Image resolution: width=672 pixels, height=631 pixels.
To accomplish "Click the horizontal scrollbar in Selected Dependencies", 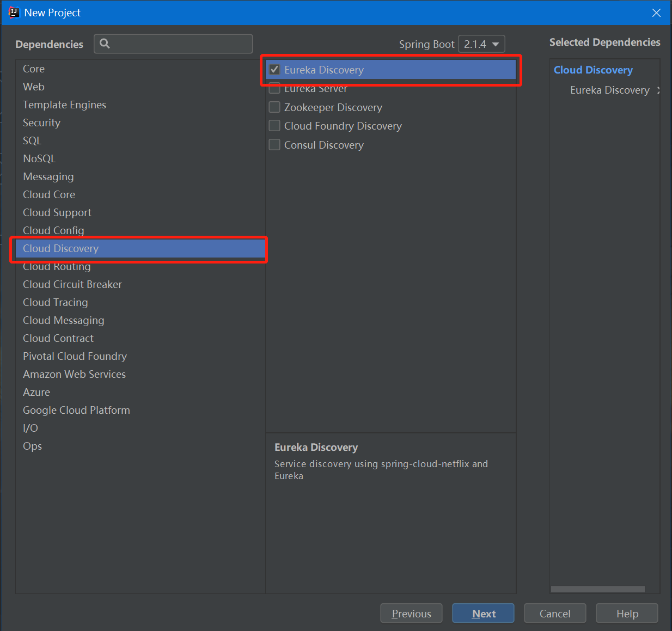I will click(597, 589).
